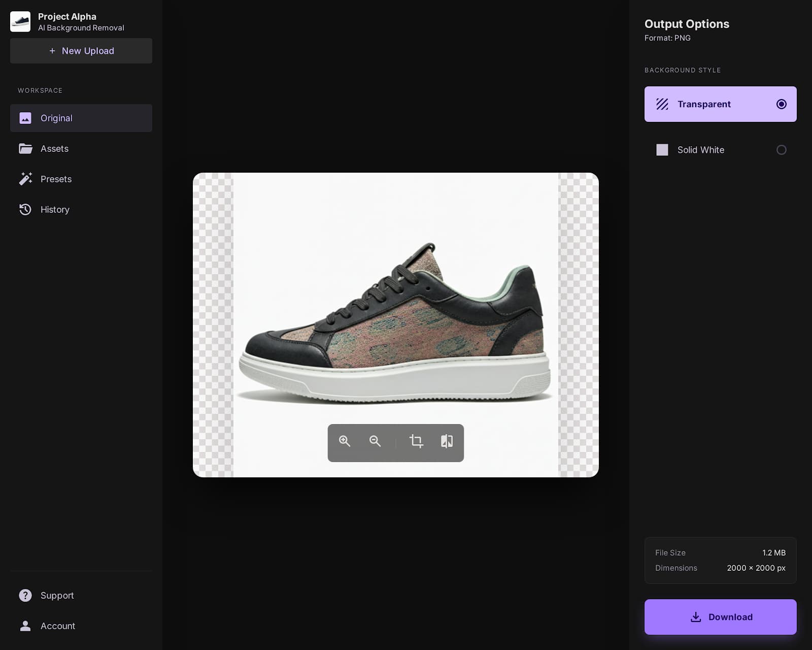Click the Solid White color swatch
Image resolution: width=812 pixels, height=650 pixels.
(x=662, y=150)
